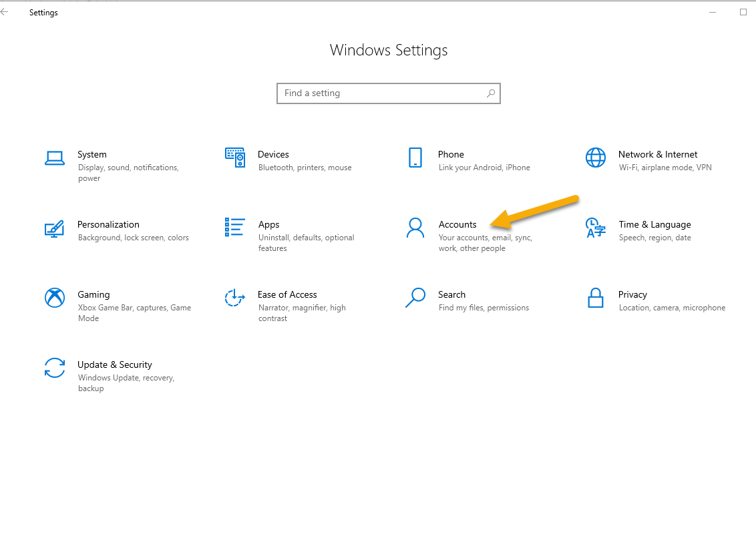Click the Gaming Xbox icon
Image resolution: width=756 pixels, height=550 pixels.
pos(55,298)
